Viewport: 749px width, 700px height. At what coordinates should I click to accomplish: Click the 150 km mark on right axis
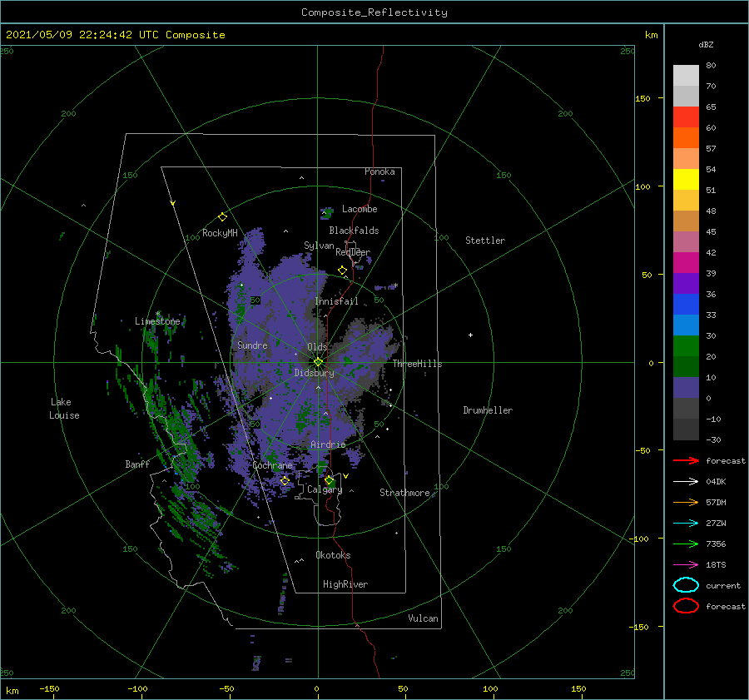642,98
